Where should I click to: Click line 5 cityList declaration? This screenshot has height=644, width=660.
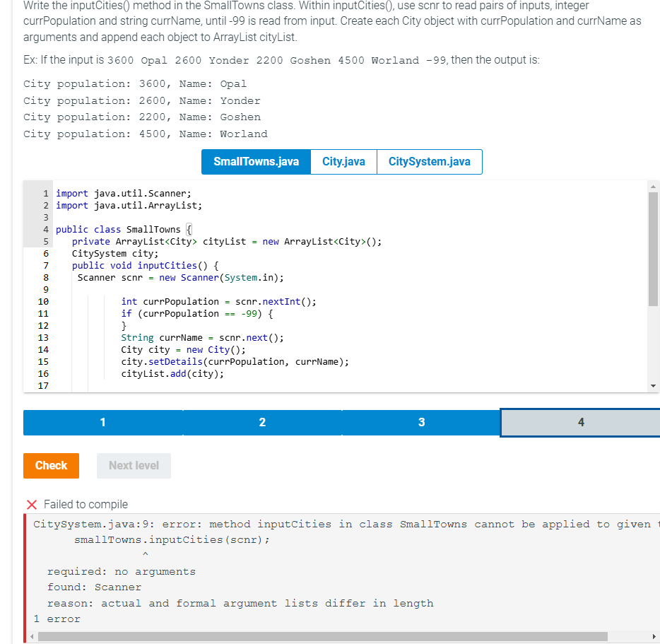[x=227, y=242]
